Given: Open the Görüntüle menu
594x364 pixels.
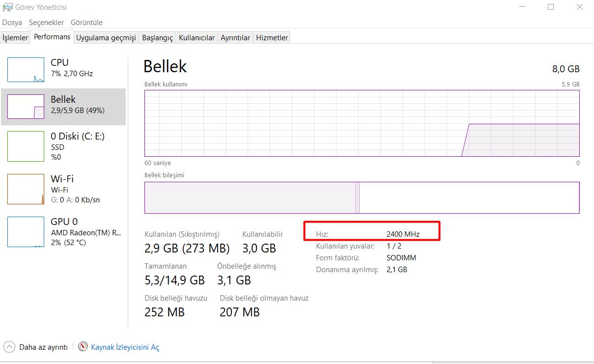Looking at the screenshot, I should 86,23.
